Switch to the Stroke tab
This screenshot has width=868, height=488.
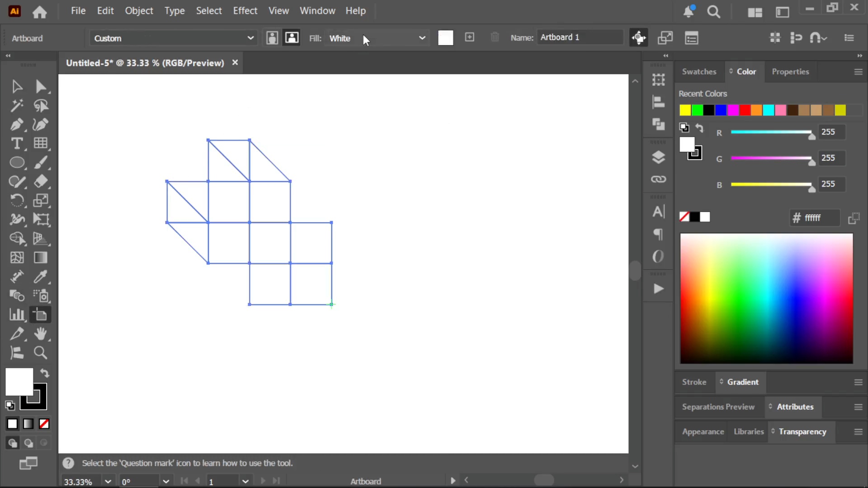694,382
